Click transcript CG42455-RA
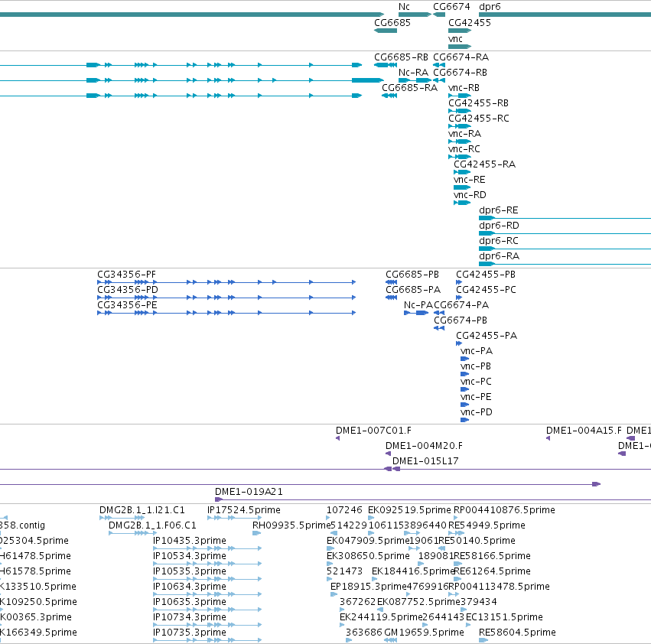Image resolution: width=651 pixels, height=644 pixels. click(484, 164)
